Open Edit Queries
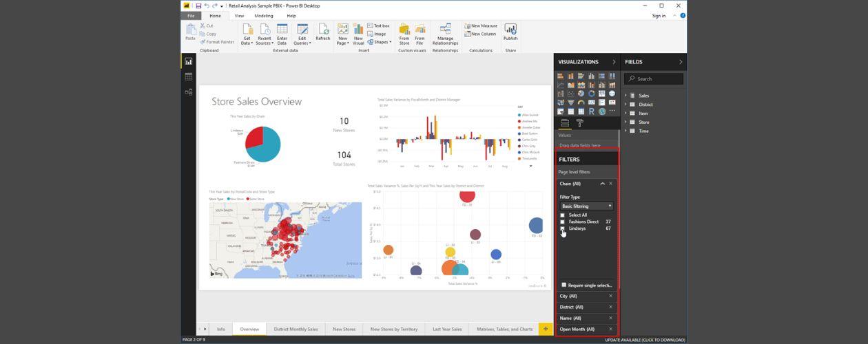 point(302,34)
